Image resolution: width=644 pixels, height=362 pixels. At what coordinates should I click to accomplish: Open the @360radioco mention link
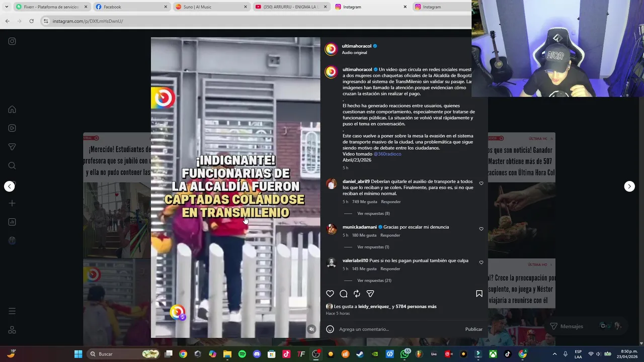pyautogui.click(x=387, y=154)
